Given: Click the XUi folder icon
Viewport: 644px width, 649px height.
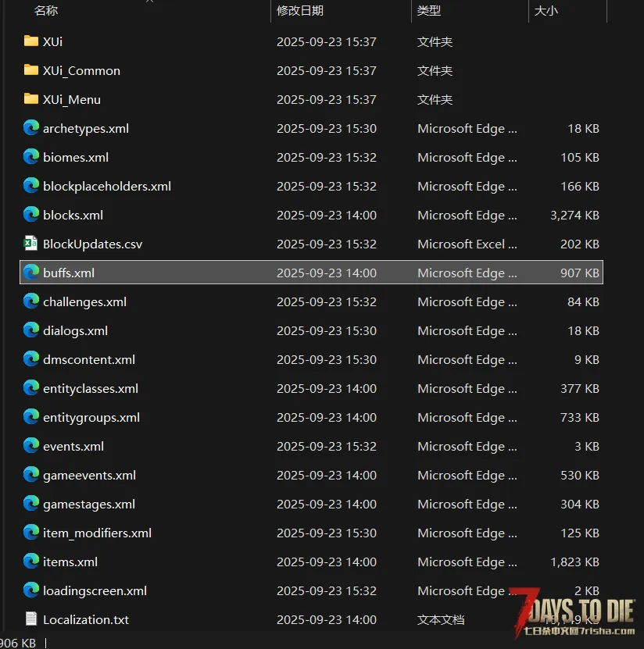Looking at the screenshot, I should pos(31,41).
